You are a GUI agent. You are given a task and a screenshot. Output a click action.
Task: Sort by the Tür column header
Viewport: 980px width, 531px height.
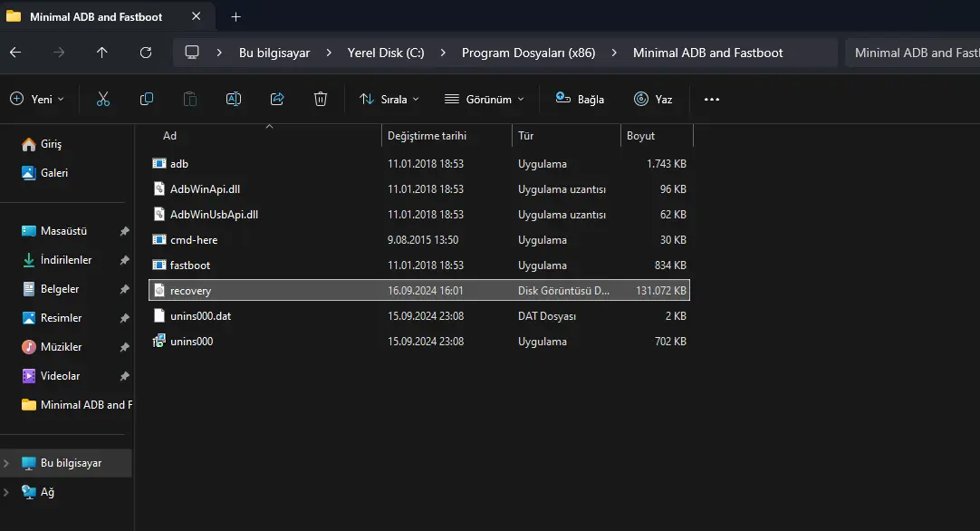coord(565,136)
